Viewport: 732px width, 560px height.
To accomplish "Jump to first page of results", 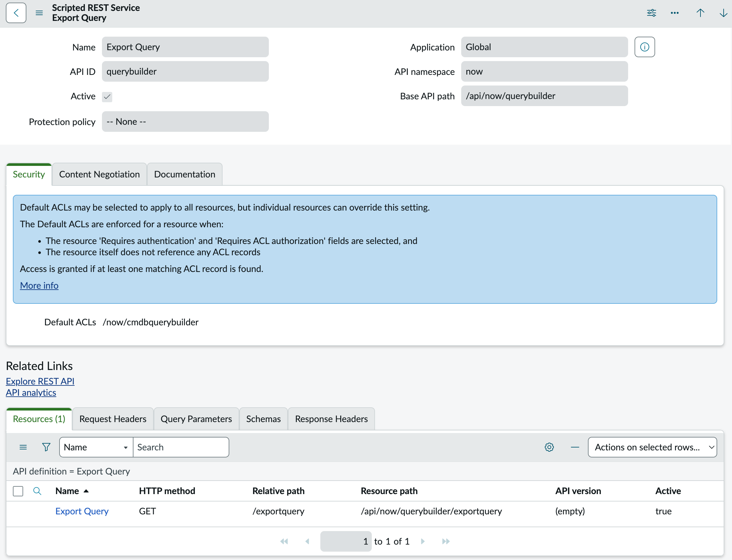I will click(x=284, y=541).
